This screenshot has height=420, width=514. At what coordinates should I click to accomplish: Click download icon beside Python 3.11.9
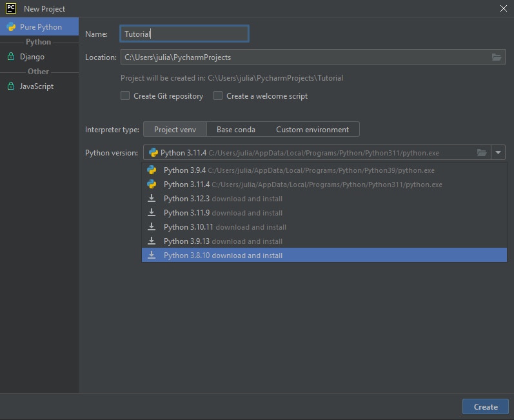point(152,212)
